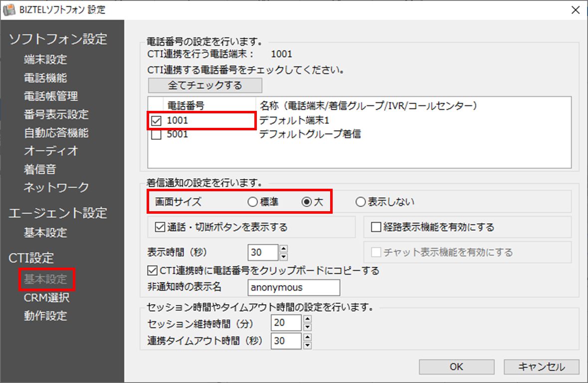The width and height of the screenshot is (588, 383).
Task: Decrease セッション維持時間 with the down arrow
Action: [x=308, y=327]
